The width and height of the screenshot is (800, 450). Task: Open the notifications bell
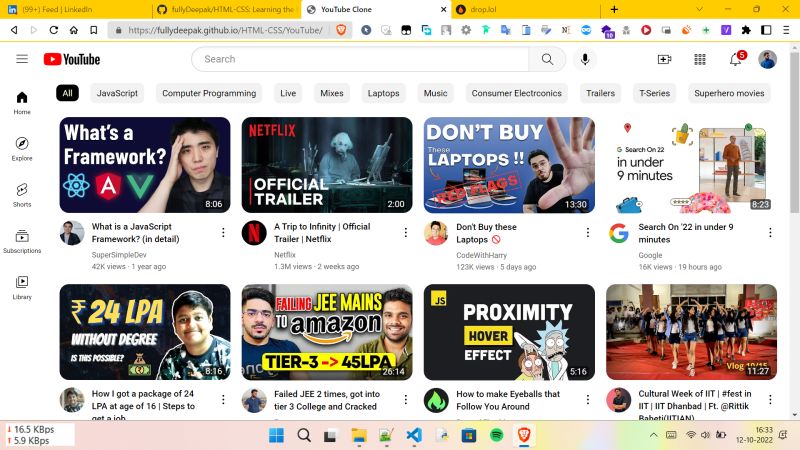[x=735, y=60]
